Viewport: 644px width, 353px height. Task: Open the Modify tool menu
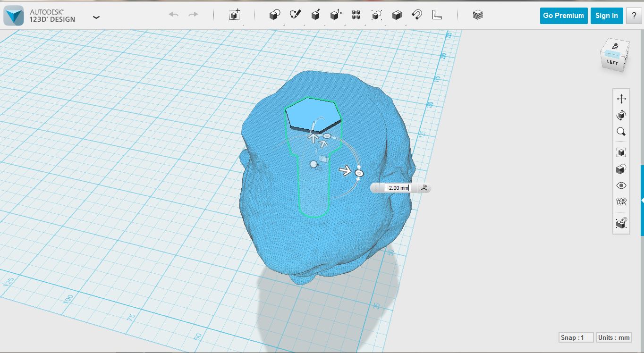coord(336,15)
